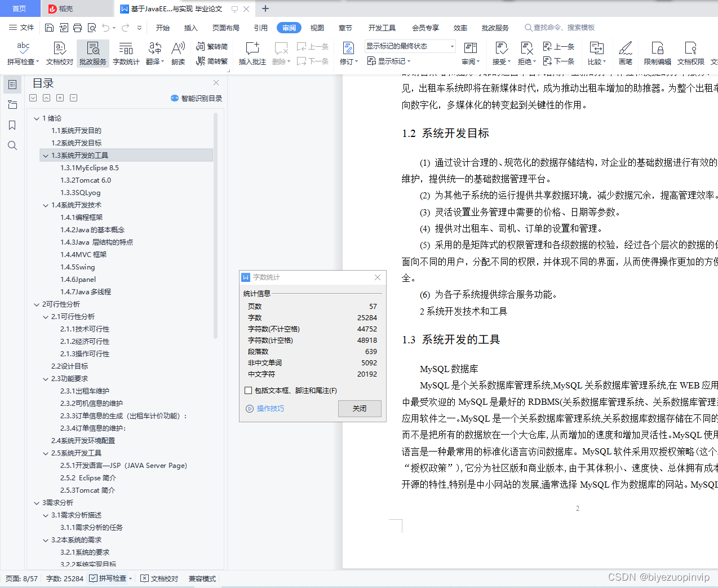The width and height of the screenshot is (718, 588).
Task: Click 文档校对 in the status bar
Action: (159, 578)
